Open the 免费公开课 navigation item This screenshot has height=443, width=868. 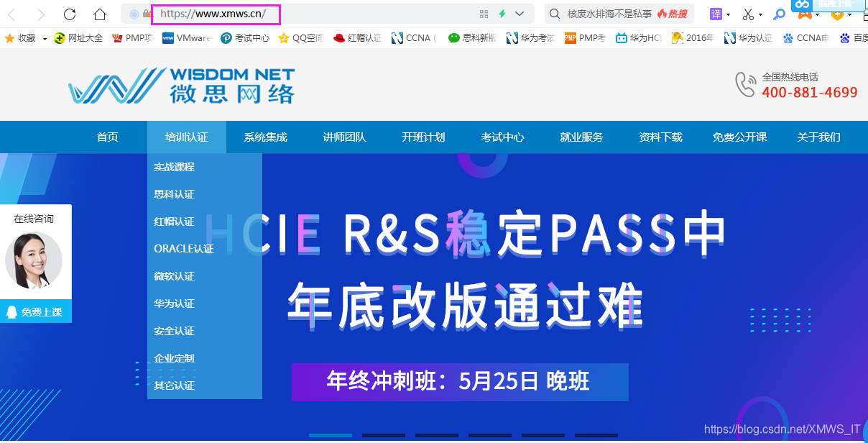(740, 137)
